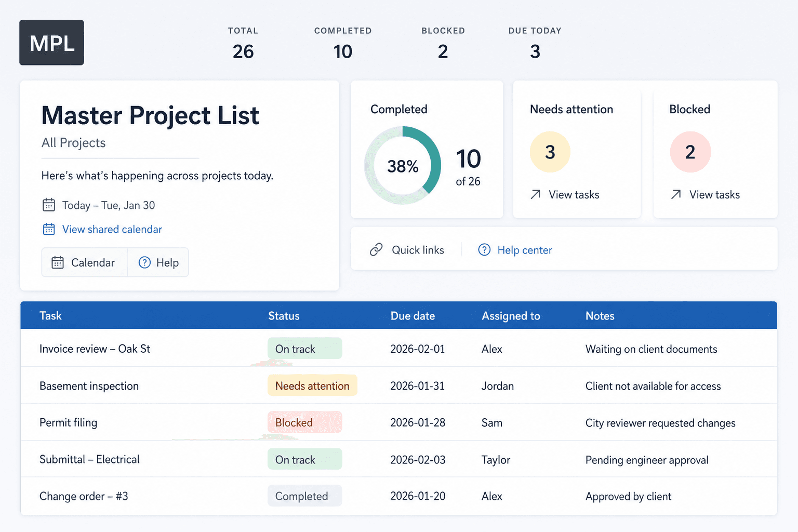Screen dimensions: 798x532
Task: Open the Permit filing task row
Action: point(398,422)
